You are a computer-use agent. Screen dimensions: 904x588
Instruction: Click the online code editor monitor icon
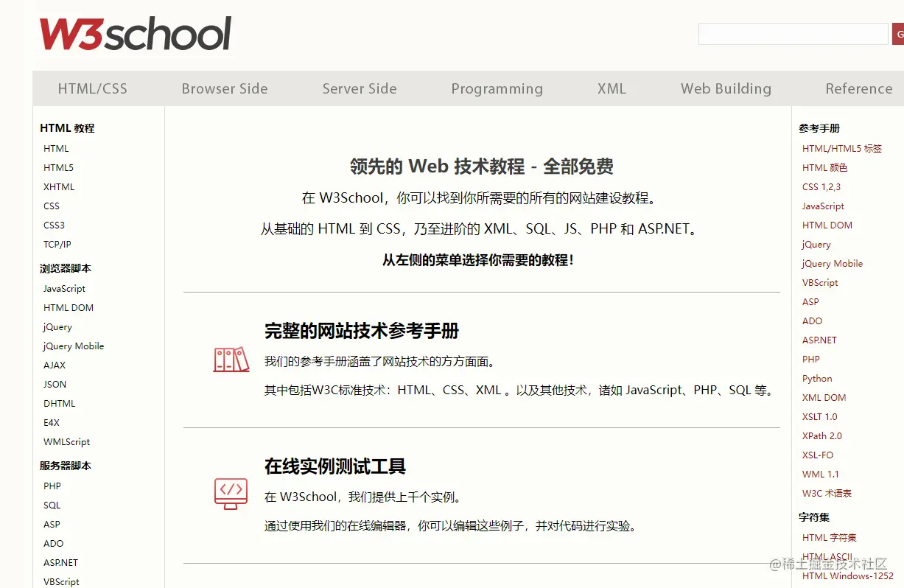pos(231,493)
